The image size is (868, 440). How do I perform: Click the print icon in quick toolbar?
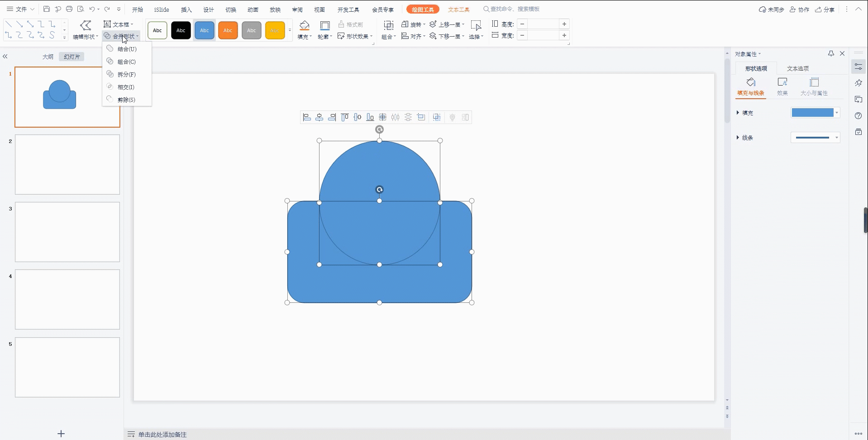tap(69, 9)
